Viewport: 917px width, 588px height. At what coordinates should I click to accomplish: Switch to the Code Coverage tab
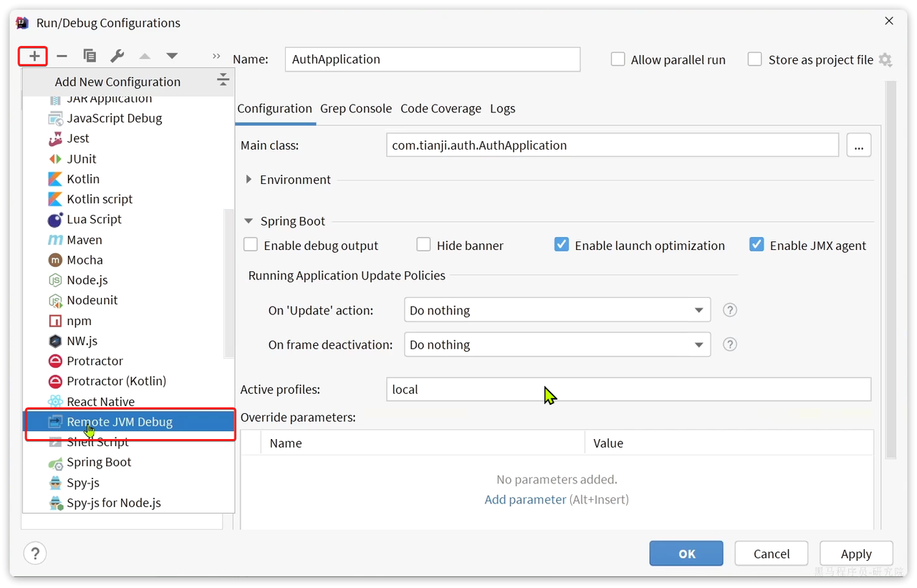pyautogui.click(x=441, y=109)
